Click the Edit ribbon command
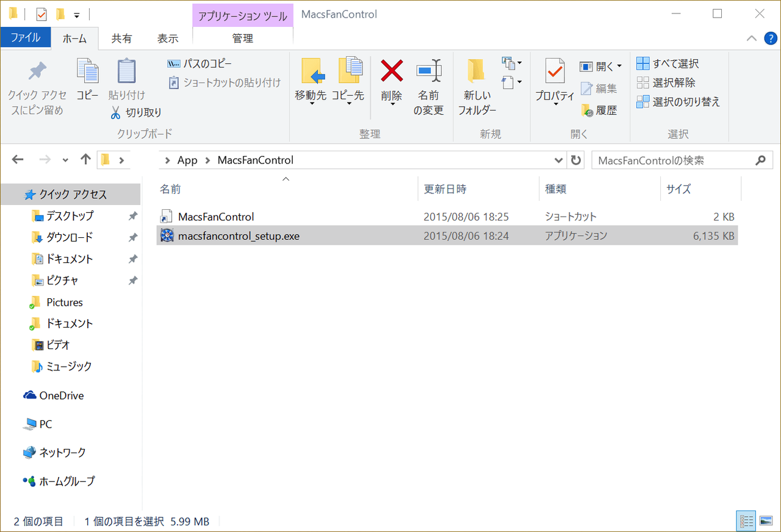Screen dimensions: 781x532 (x=599, y=88)
